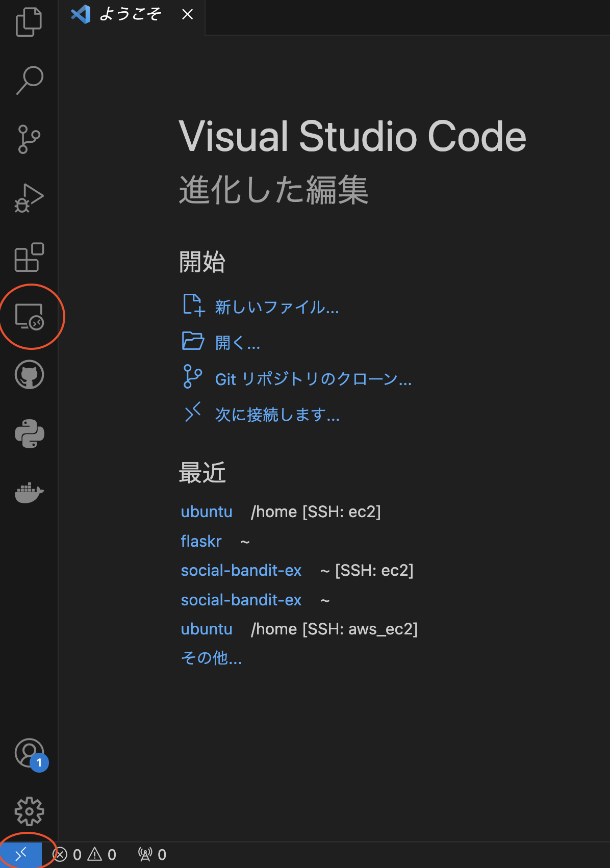
Task: Open Run and Debug view
Action: point(29,198)
